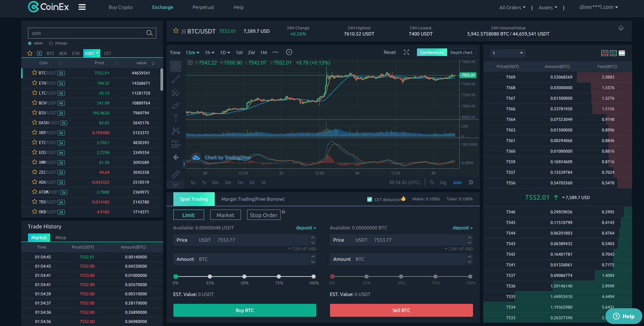Select the text annotation tool
The width and height of the screenshot is (644, 326).
(x=176, y=118)
